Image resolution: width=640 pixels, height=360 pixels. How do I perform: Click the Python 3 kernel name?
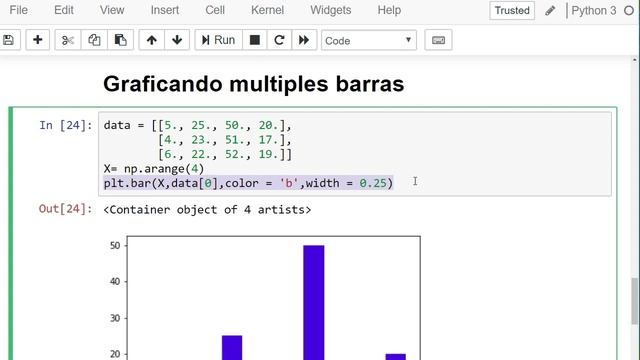[x=593, y=11]
